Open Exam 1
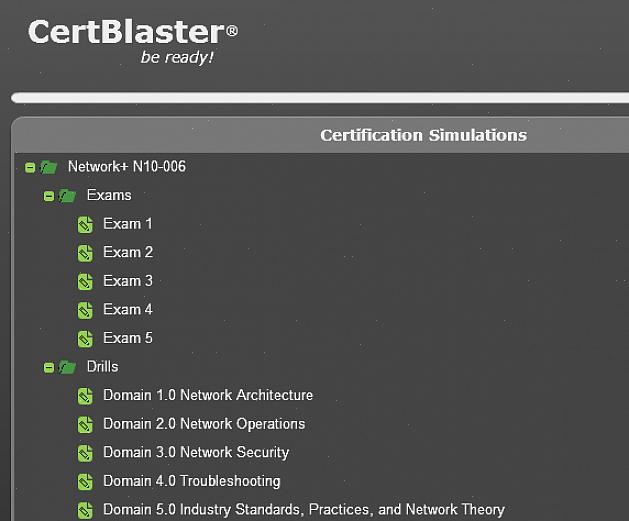 (x=128, y=224)
